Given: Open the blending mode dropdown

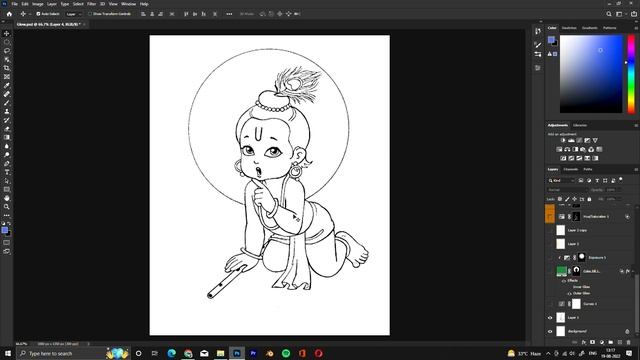Looking at the screenshot, I should pyautogui.click(x=567, y=190).
